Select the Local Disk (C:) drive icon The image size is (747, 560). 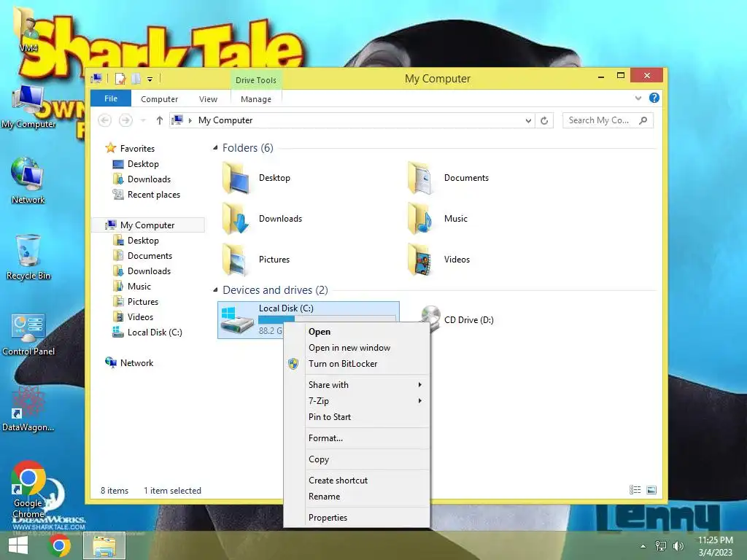237,320
